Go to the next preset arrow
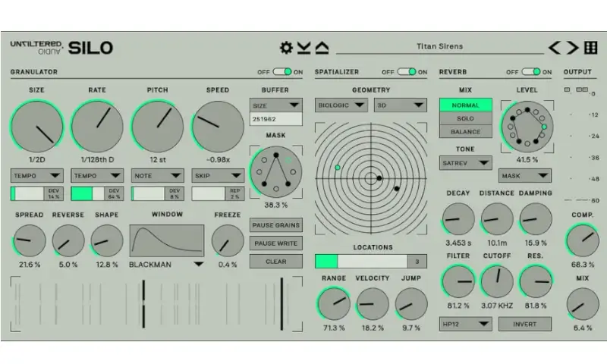This screenshot has height=364, width=607. tap(574, 48)
